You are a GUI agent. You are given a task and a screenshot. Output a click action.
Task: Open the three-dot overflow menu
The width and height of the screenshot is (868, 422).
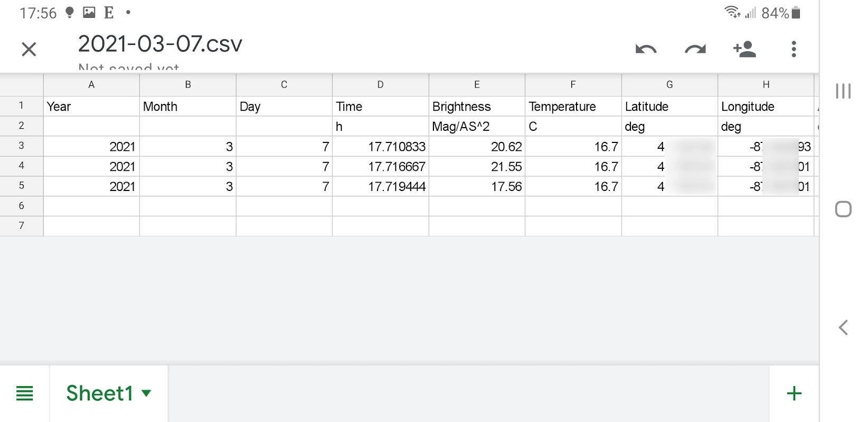pos(794,50)
